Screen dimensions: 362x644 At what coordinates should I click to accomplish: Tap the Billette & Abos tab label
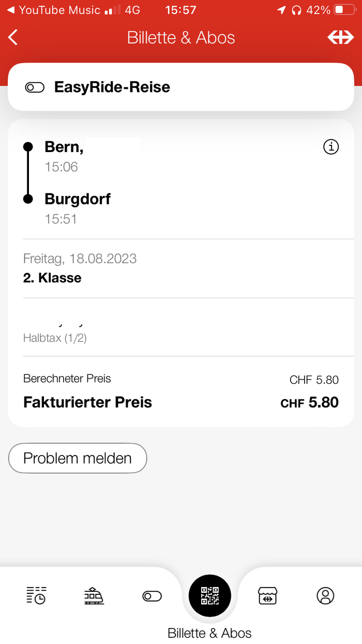click(209, 633)
